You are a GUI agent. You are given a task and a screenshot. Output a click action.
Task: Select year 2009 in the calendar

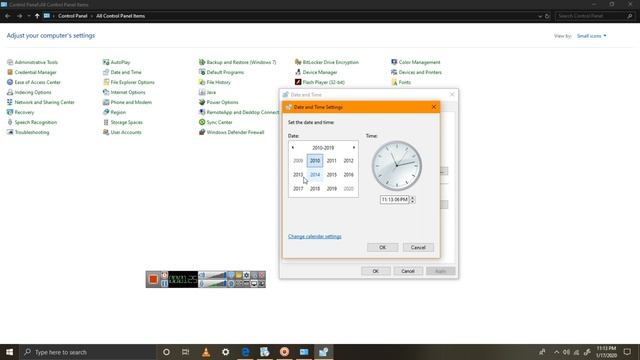click(x=298, y=161)
